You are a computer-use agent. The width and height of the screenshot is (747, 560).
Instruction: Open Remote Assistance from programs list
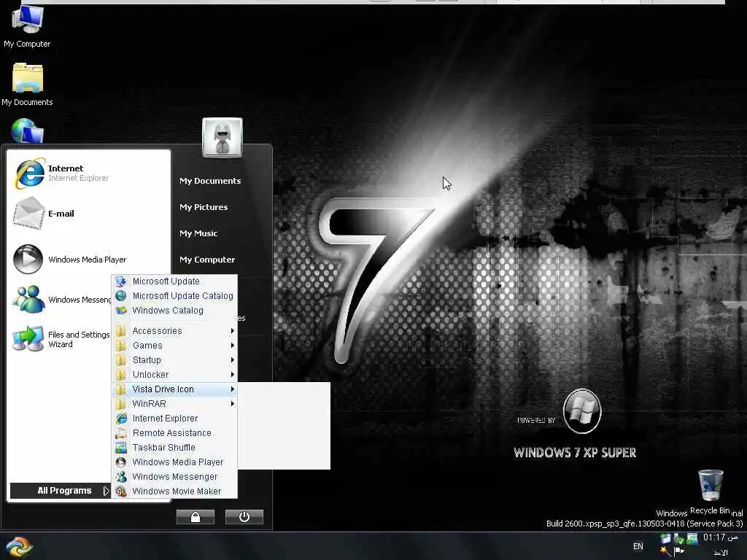pos(175,433)
